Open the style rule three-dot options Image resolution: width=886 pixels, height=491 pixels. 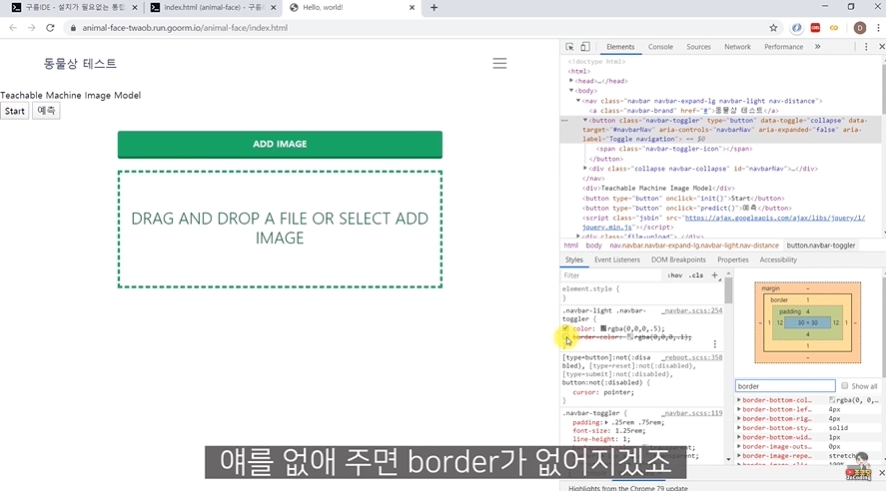715,344
